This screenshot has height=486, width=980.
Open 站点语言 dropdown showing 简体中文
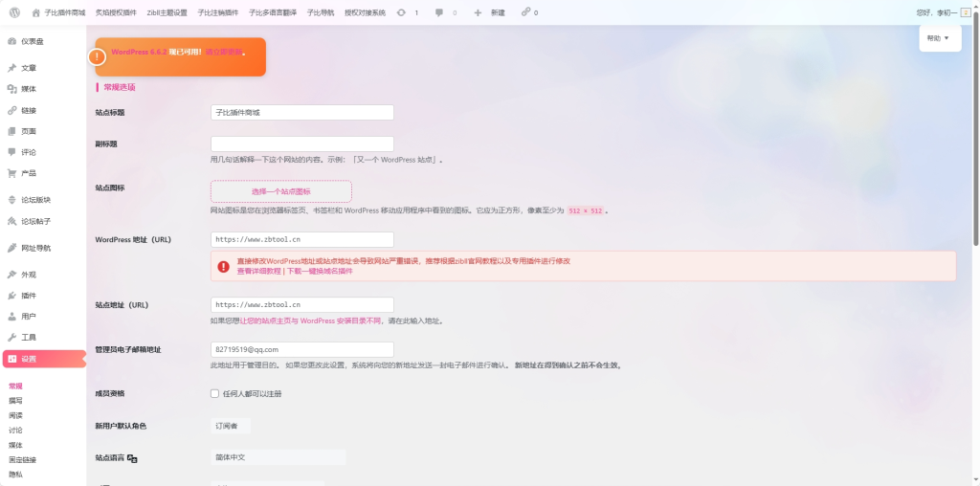click(278, 457)
